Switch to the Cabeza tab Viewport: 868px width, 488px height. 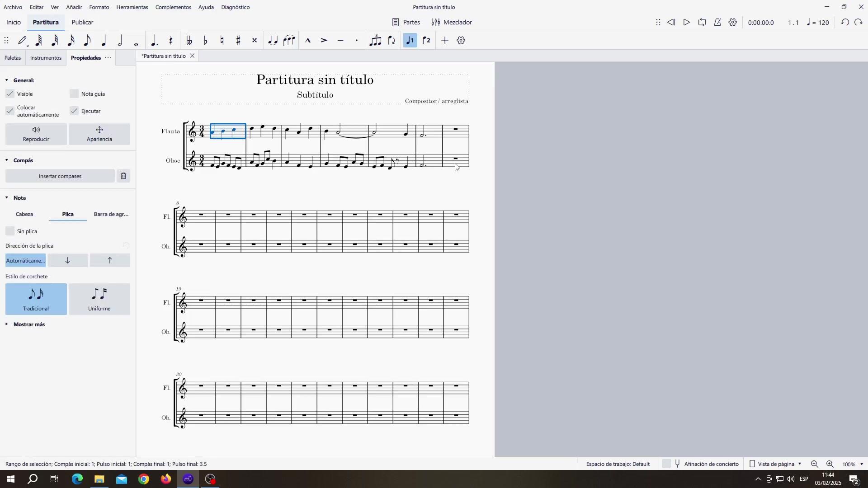(x=24, y=214)
